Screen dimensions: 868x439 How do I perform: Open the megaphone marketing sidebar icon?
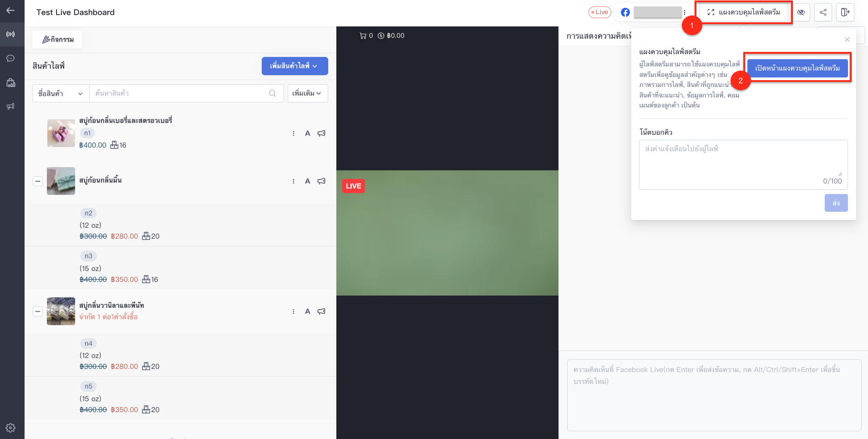pos(10,106)
